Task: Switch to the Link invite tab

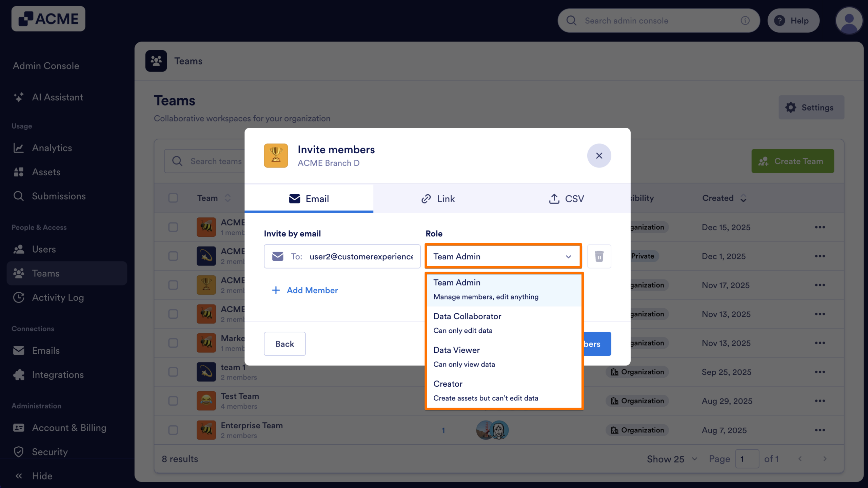Action: click(438, 199)
